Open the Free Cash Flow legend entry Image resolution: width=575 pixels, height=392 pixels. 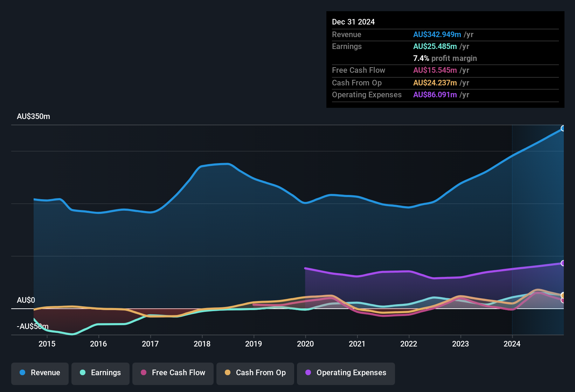pyautogui.click(x=173, y=373)
